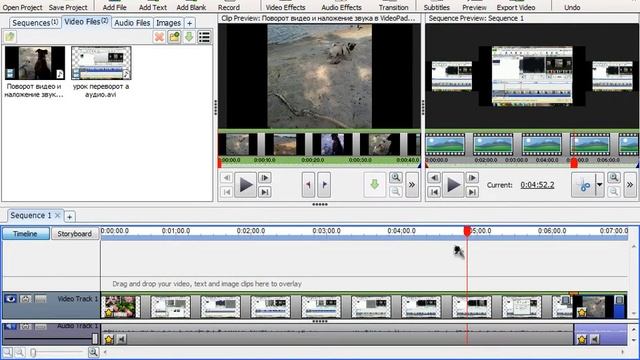This screenshot has height=360, width=640.
Task: Open the new folder icon in bin
Action: coord(174,37)
